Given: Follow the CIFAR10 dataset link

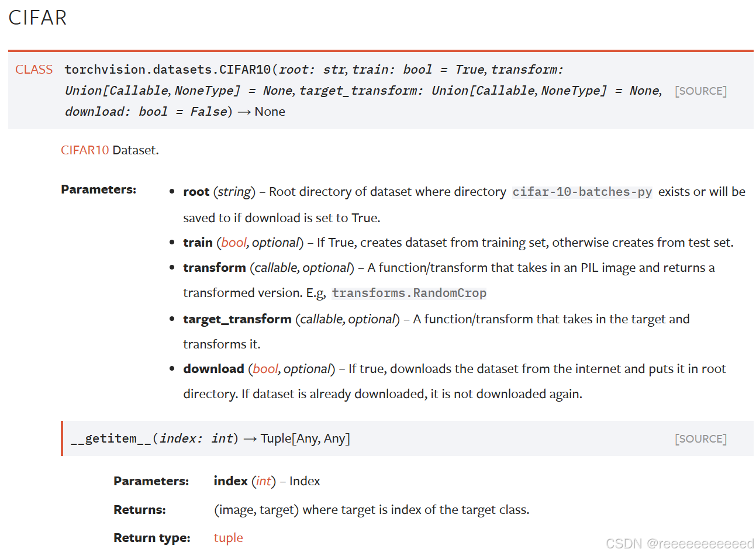Looking at the screenshot, I should point(84,150).
